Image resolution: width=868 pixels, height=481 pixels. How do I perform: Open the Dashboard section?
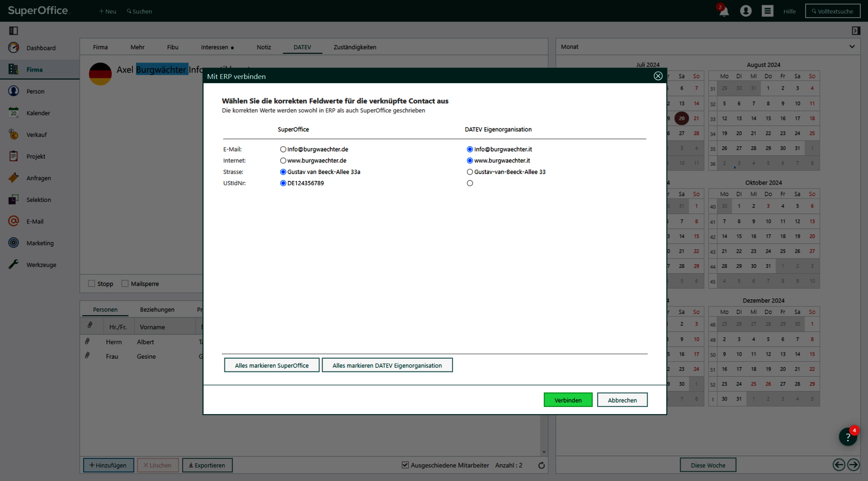point(40,48)
